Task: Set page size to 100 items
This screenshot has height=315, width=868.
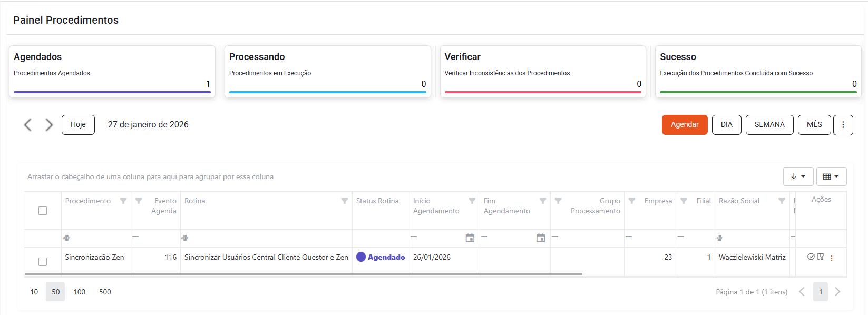Action: point(80,292)
